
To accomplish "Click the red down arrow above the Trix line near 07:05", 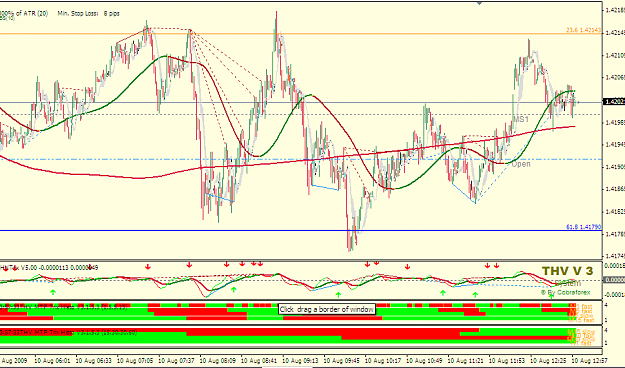I will [x=148, y=266].
